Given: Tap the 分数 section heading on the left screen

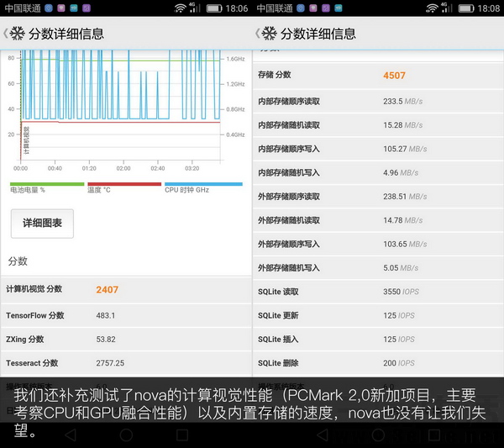Looking at the screenshot, I should tap(18, 261).
